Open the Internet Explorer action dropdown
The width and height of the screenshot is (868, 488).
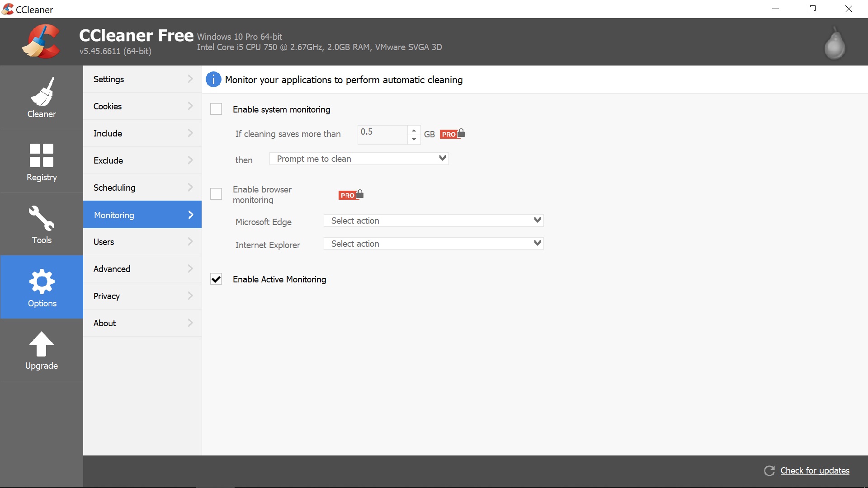[x=537, y=243]
